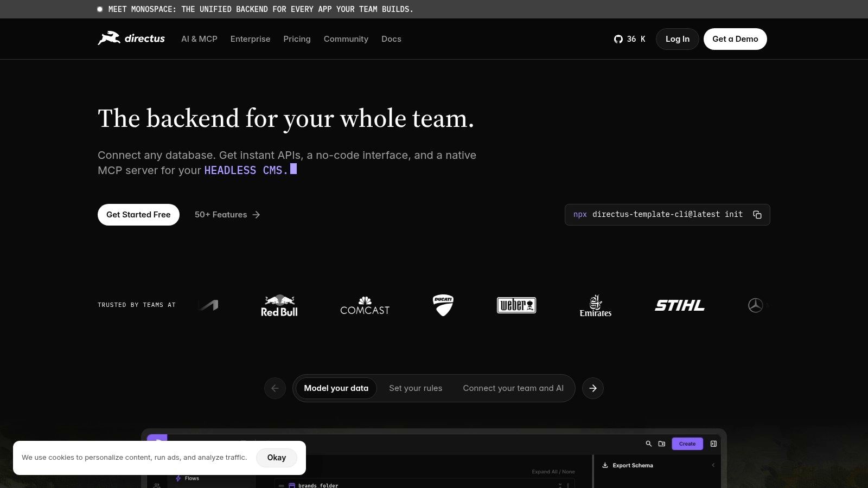Click the Weber logo
This screenshot has height=488, width=868.
point(516,305)
